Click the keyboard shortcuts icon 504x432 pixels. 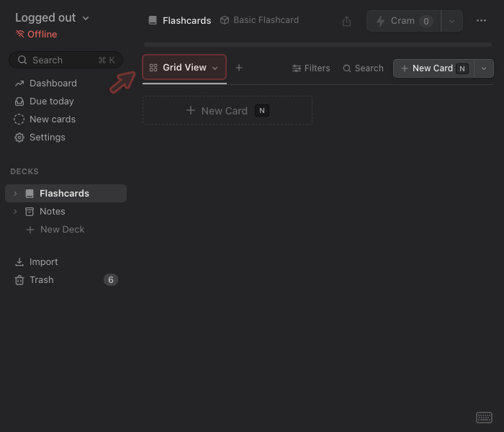pyautogui.click(x=484, y=418)
